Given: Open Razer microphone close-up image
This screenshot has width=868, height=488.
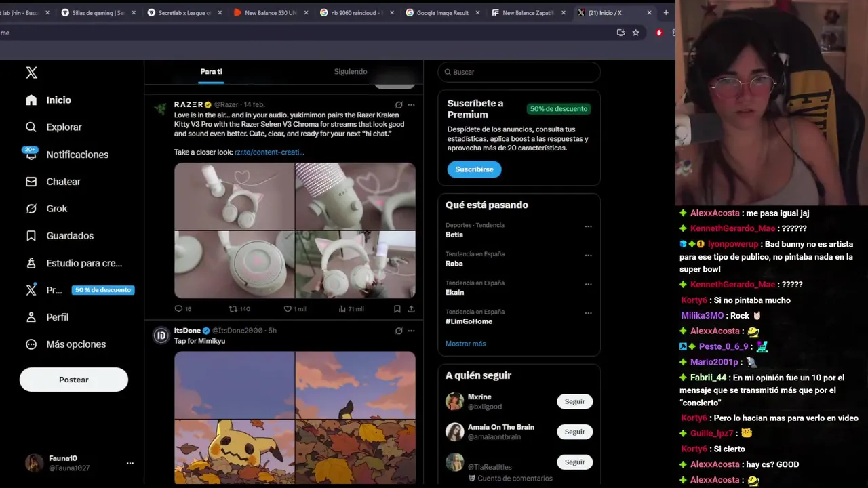Looking at the screenshot, I should 355,196.
